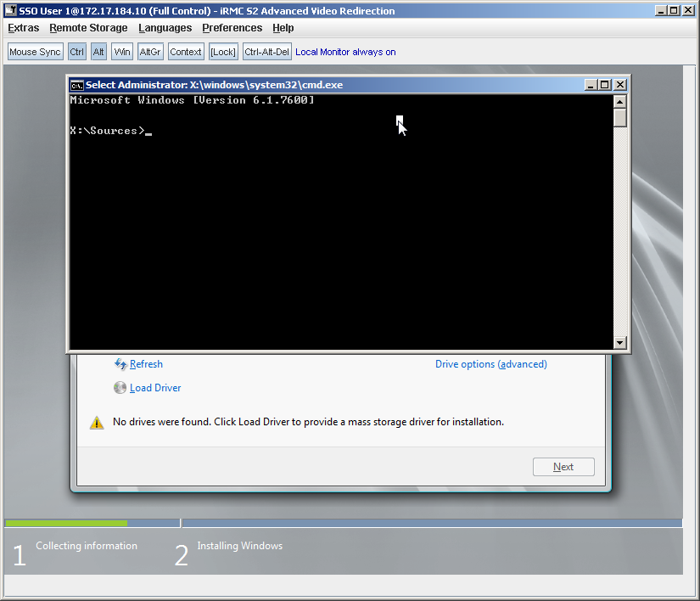Click the Load Driver link
Screen dimensions: 700x601
[155, 388]
